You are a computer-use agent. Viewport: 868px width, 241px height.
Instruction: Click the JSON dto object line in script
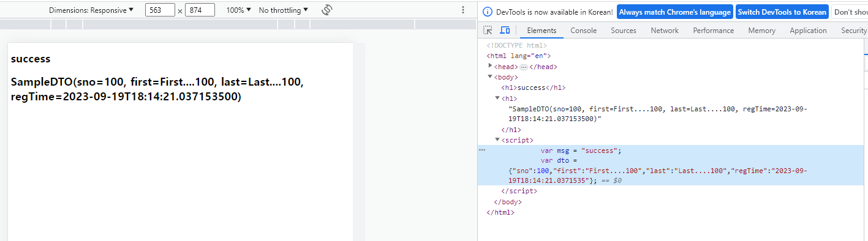pyautogui.click(x=659, y=176)
